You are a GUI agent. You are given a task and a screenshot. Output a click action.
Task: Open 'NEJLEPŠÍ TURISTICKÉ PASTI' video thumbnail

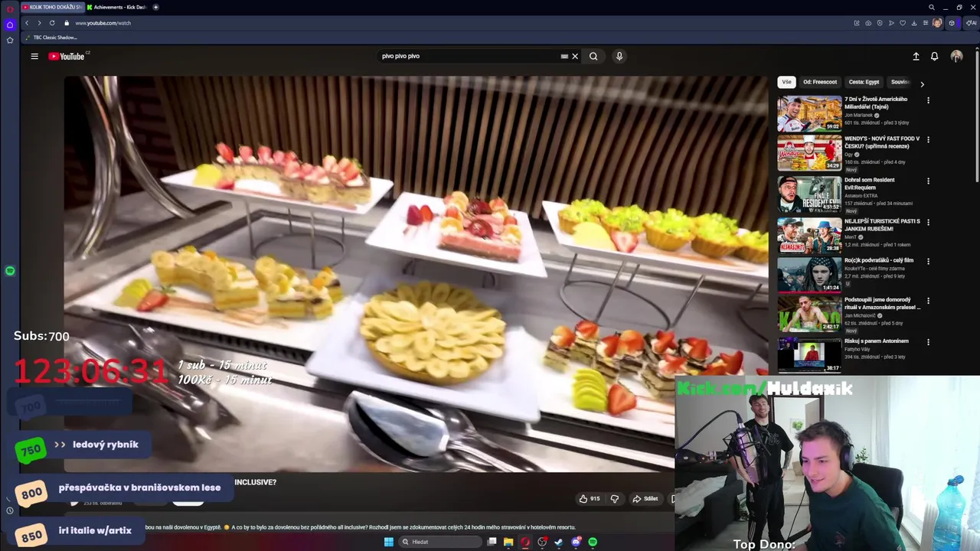click(x=809, y=236)
